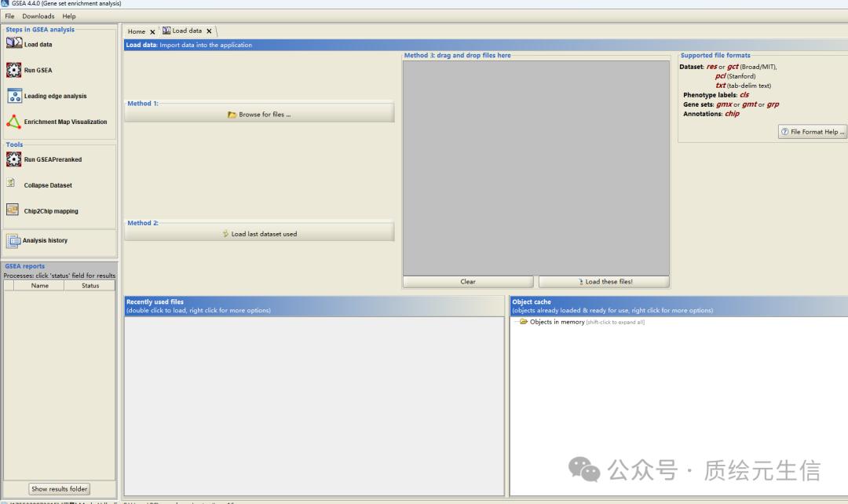This screenshot has width=848, height=504.
Task: Switch to the Home tab
Action: pos(137,31)
